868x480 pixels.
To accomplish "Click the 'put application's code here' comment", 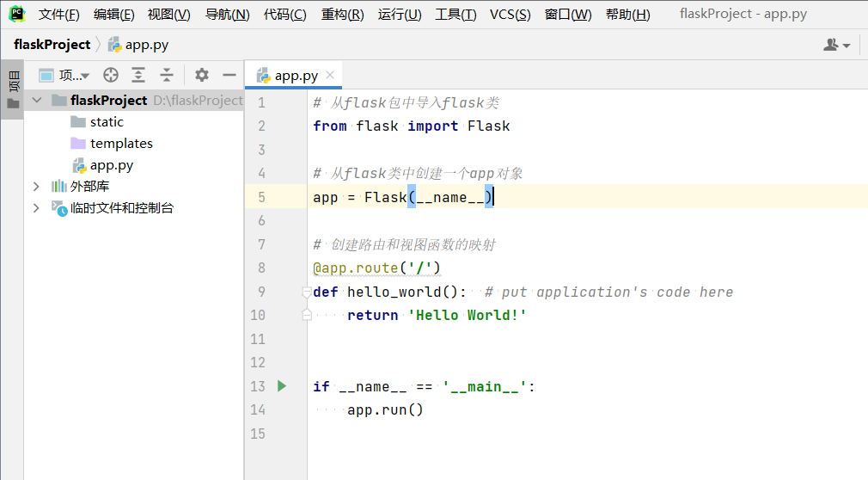I will tap(608, 292).
